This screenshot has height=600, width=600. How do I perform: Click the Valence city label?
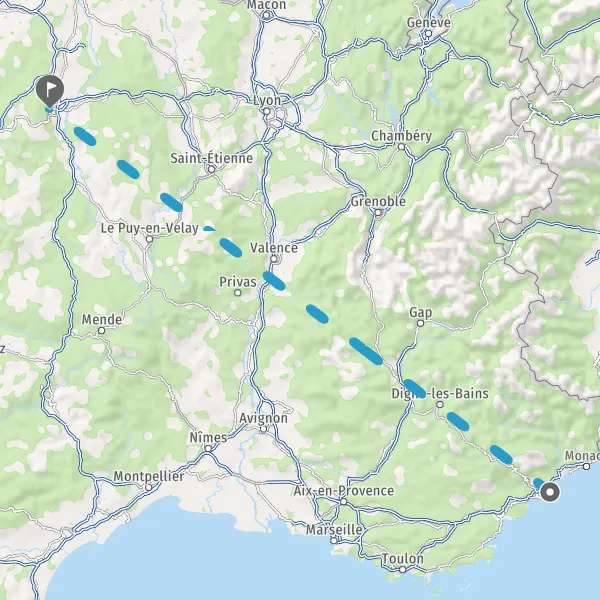point(274,248)
